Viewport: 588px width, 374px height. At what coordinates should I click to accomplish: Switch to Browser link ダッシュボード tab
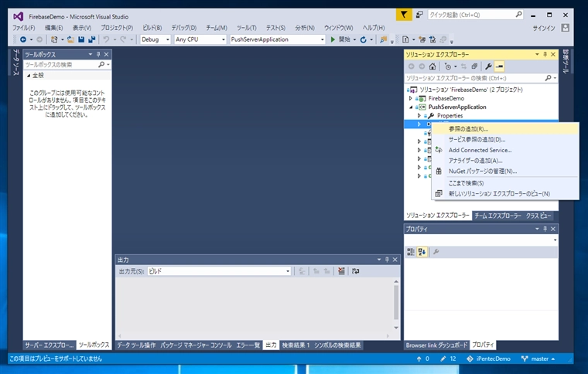(x=436, y=345)
